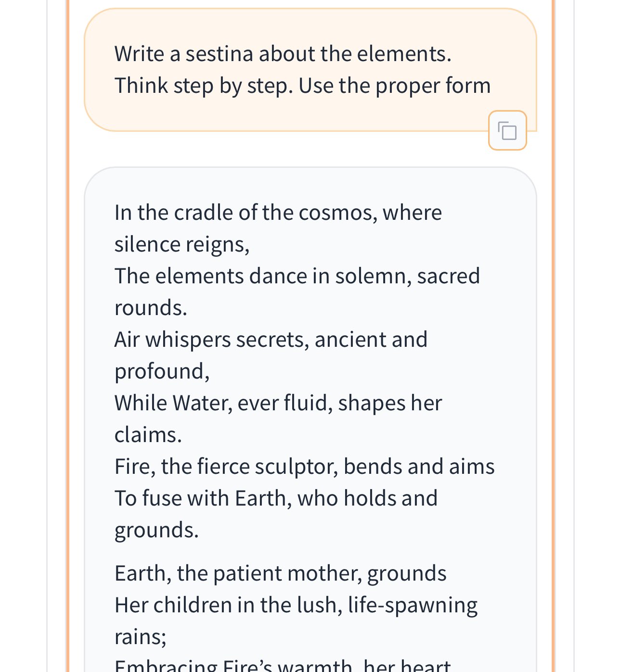This screenshot has width=621, height=672.
Task: Select the line "To fuse with Earth, who holds and"
Action: click(x=276, y=498)
